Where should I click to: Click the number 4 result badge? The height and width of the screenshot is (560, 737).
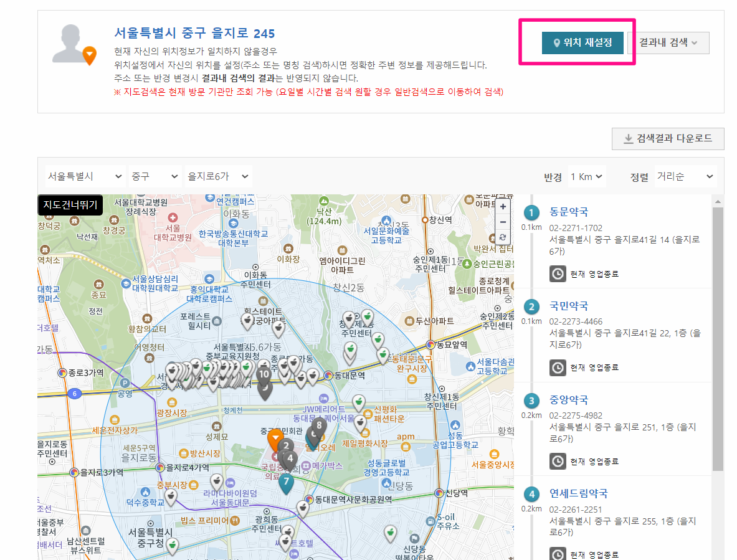pyautogui.click(x=531, y=494)
